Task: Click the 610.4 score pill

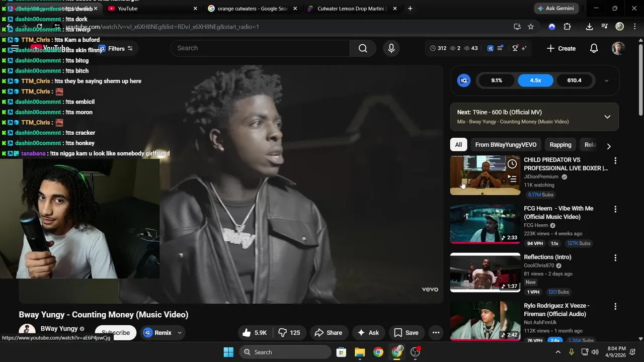Action: pyautogui.click(x=574, y=80)
